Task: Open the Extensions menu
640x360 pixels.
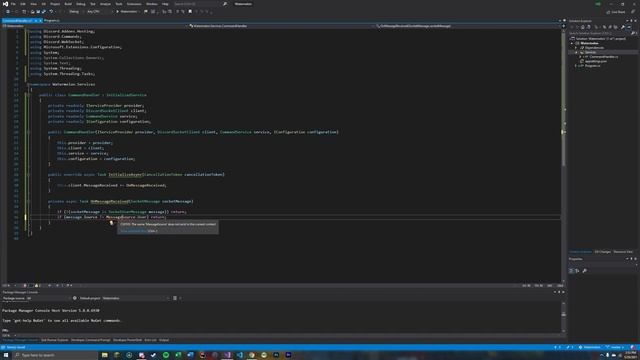Action: [134, 4]
